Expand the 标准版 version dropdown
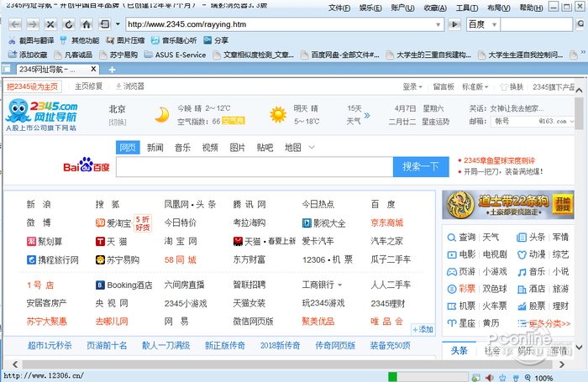The image size is (588, 382). (476, 86)
